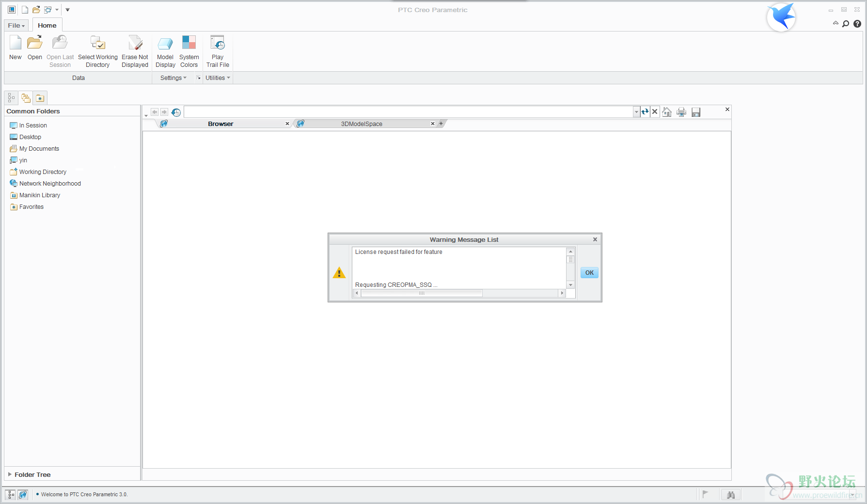Screen dimensions: 867x504
Task: Add a new browser tab with plus
Action: 441,124
